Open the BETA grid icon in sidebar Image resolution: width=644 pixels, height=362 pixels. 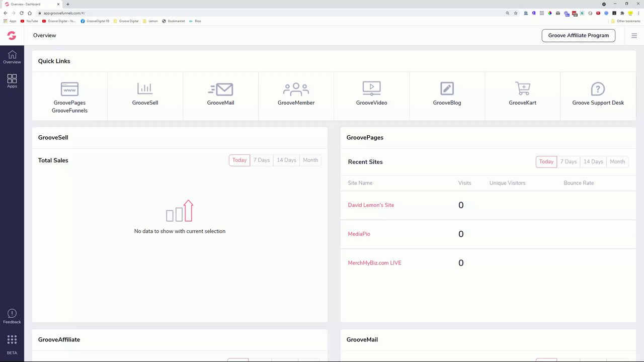pyautogui.click(x=12, y=340)
